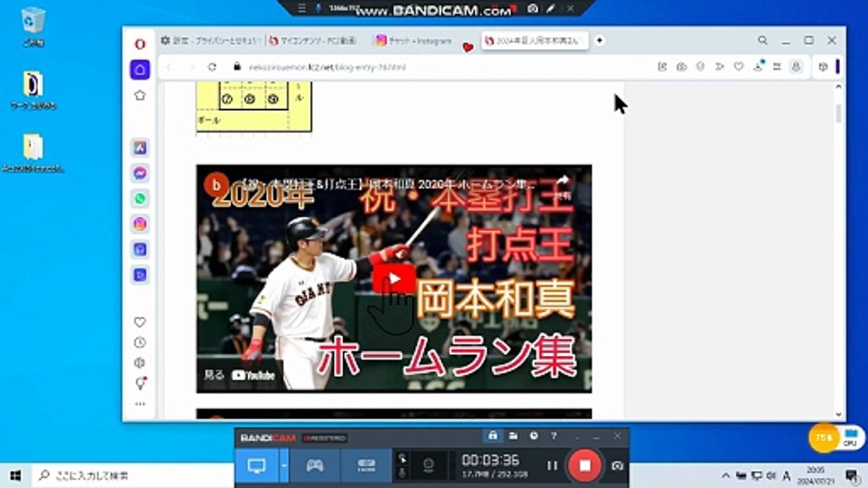The image size is (868, 488).
Task: Go back using the browser back arrow
Action: [169, 67]
